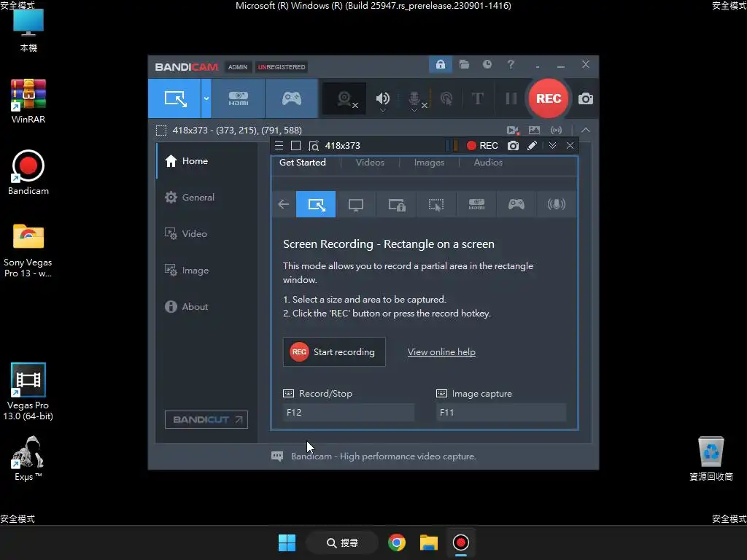Click the ADMIN badge
747x560 pixels.
click(237, 67)
